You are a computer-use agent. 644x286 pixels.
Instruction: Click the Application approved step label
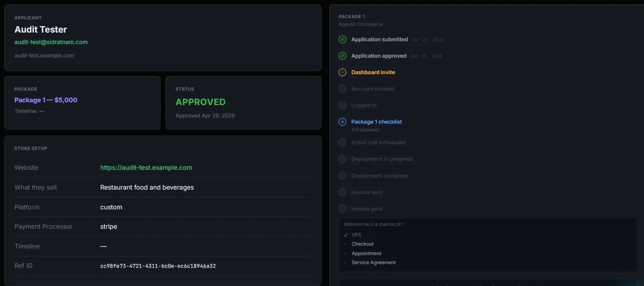click(379, 56)
